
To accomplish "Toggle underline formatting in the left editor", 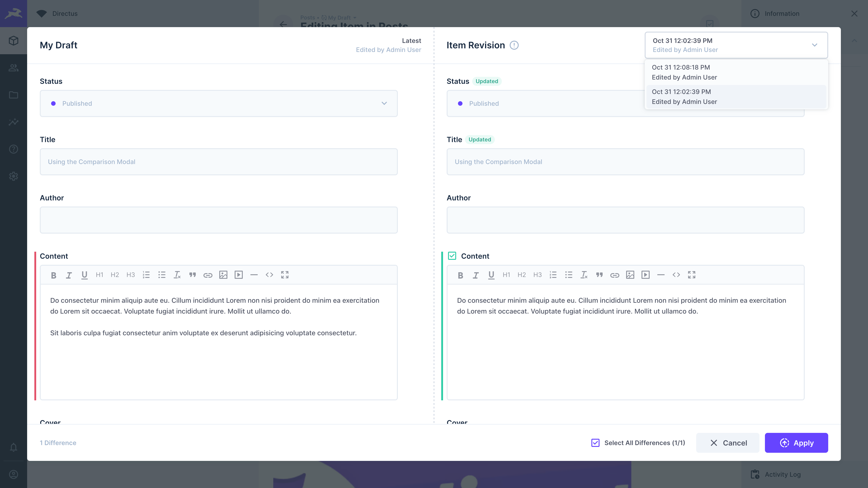I will pyautogui.click(x=84, y=275).
